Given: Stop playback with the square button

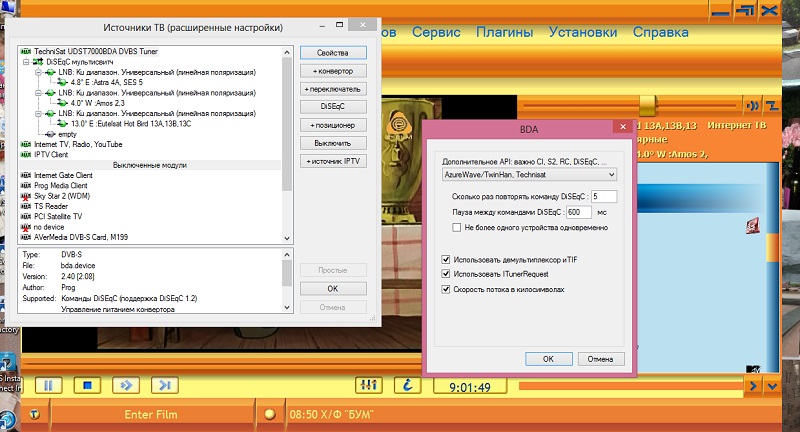Looking at the screenshot, I should tap(87, 385).
